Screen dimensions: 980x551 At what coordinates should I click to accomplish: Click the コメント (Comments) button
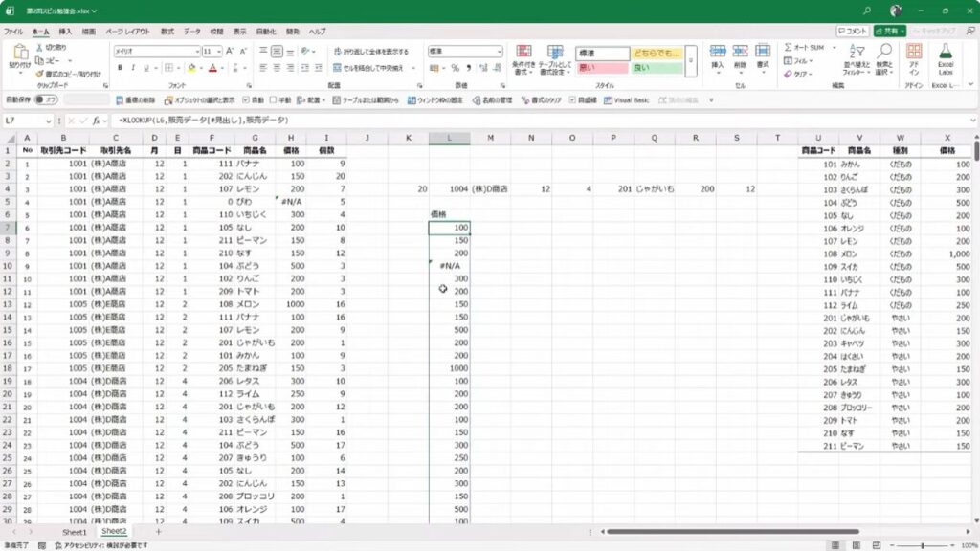[x=853, y=32]
